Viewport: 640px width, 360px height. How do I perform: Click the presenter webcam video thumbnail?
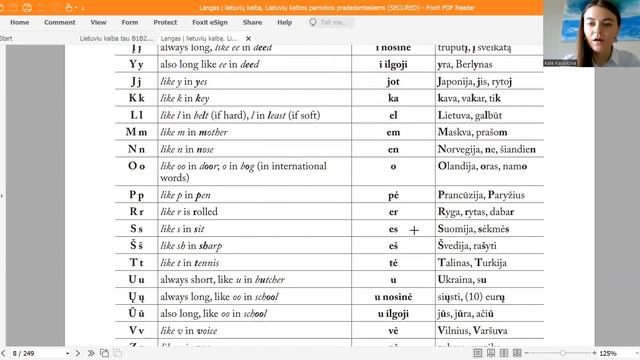coord(591,33)
